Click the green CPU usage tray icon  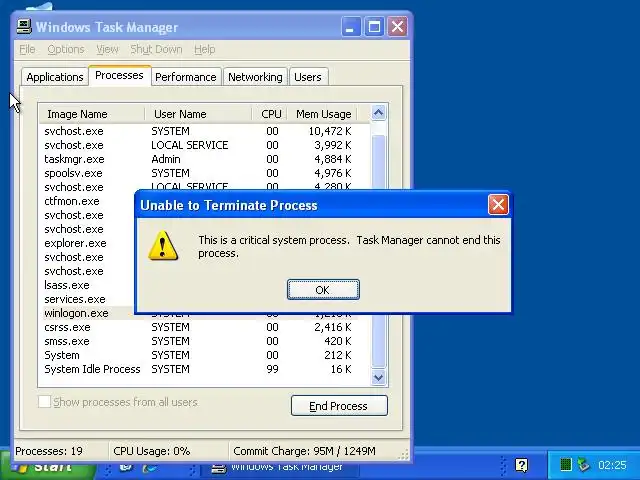[x=565, y=464]
